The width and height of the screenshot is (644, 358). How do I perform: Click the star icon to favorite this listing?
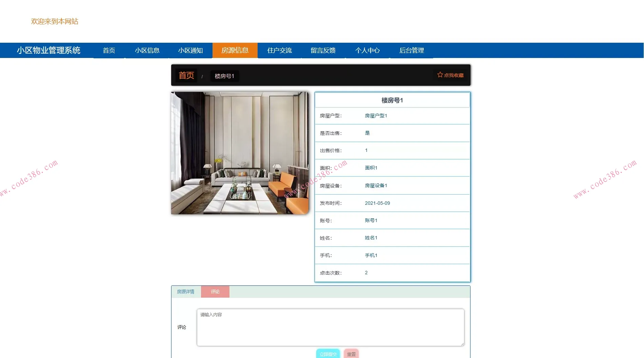[440, 74]
